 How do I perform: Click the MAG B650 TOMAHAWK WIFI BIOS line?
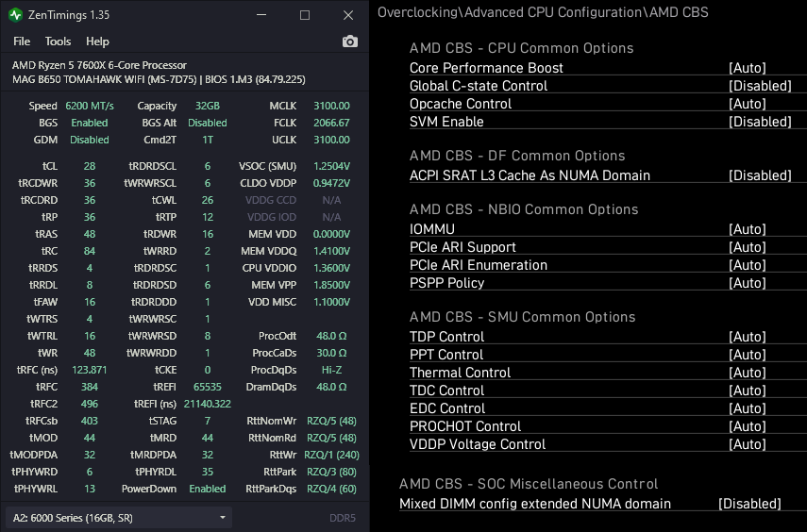(x=159, y=79)
